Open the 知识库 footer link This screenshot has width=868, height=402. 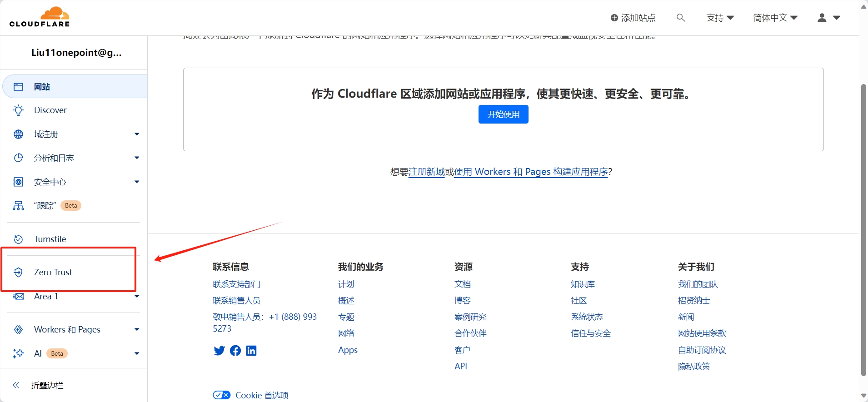(x=583, y=284)
